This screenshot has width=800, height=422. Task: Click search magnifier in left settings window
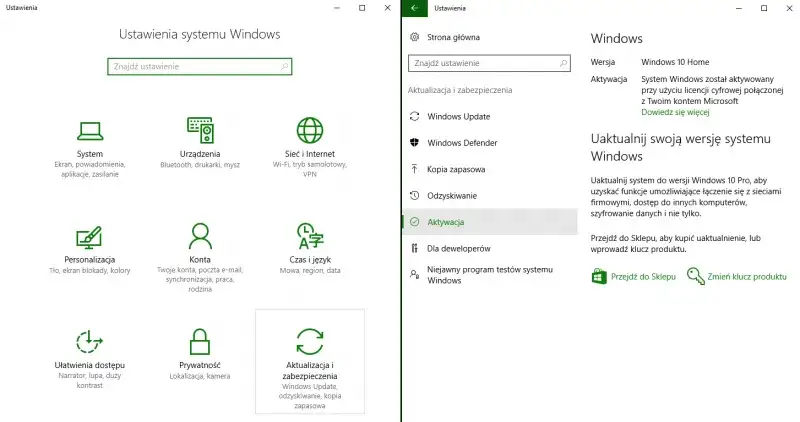[x=284, y=66]
